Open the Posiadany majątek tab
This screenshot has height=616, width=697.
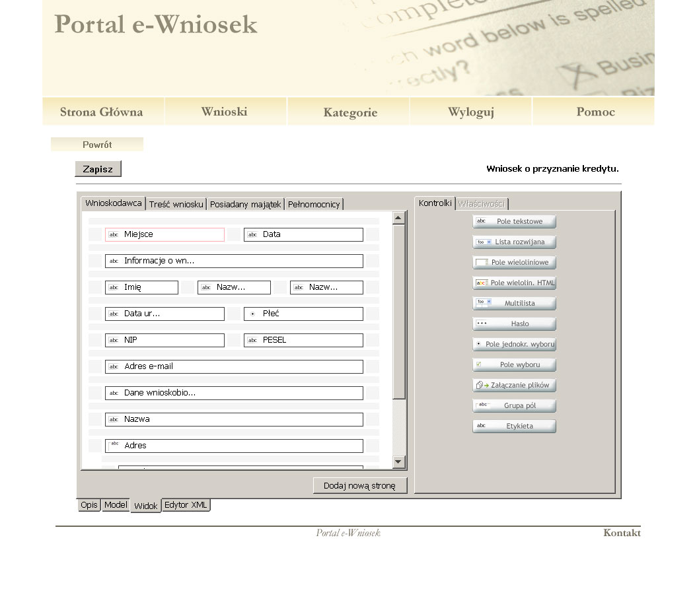(245, 204)
